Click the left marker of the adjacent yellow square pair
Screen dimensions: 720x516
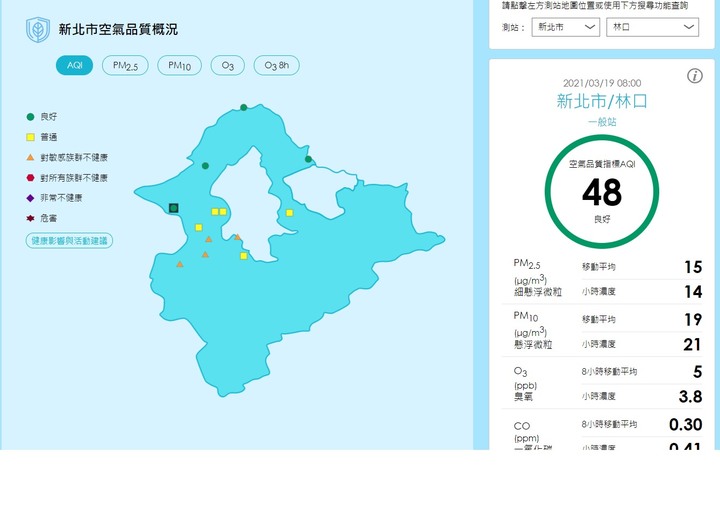215,212
